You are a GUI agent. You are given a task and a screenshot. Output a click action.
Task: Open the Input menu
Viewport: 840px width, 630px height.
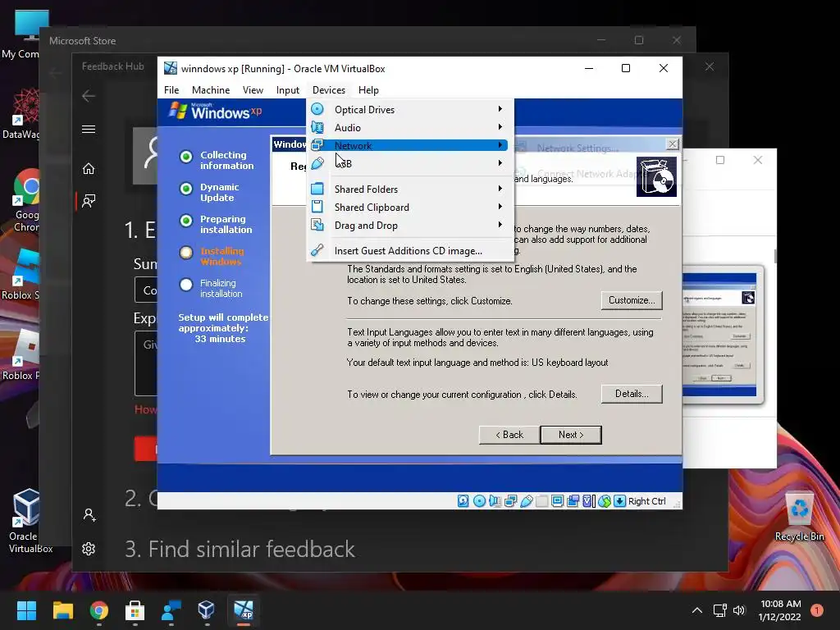point(288,90)
